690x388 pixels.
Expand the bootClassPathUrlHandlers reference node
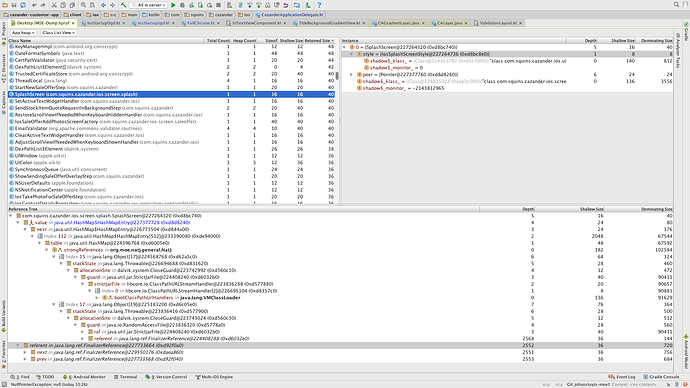point(97,298)
